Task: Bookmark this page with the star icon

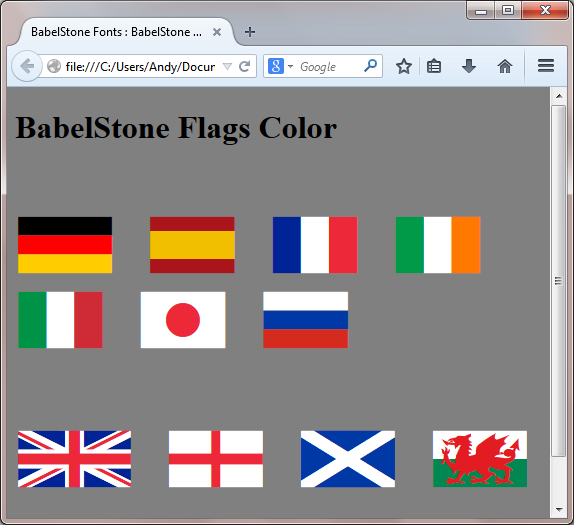Action: tap(404, 66)
